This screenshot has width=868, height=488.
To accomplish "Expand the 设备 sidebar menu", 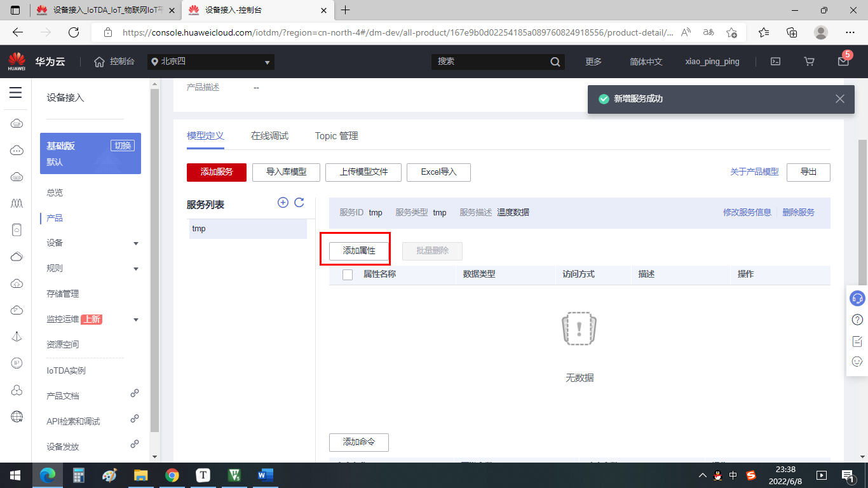I will [136, 243].
